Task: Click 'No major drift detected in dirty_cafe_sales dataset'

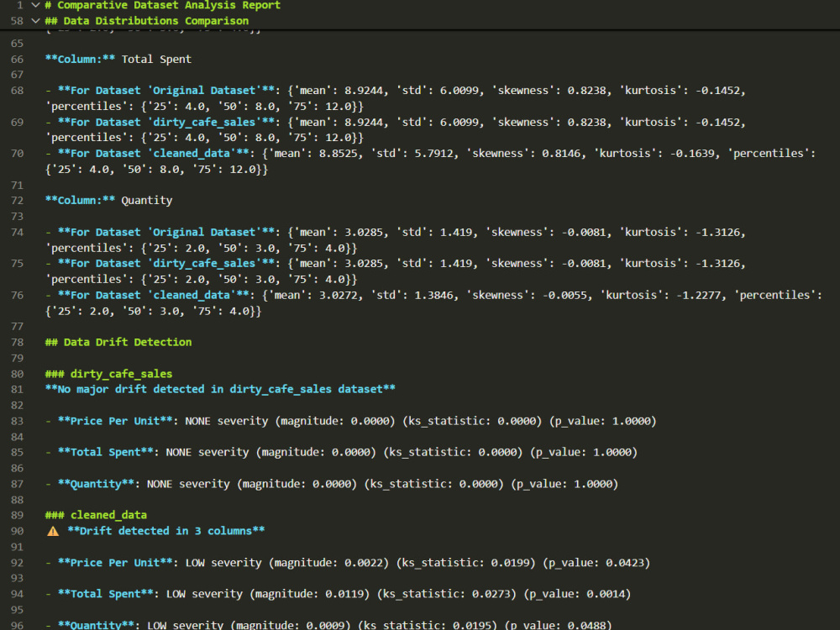Action: point(220,390)
